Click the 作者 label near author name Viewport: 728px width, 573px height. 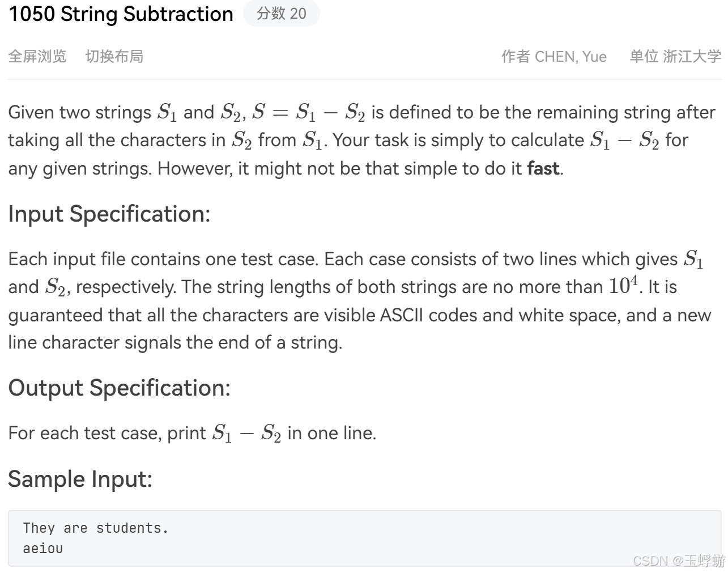pos(516,56)
